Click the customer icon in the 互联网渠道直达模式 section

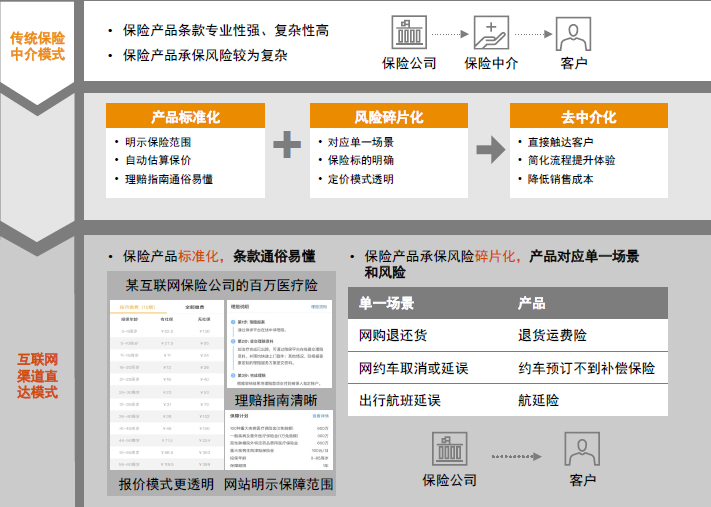pyautogui.click(x=582, y=448)
